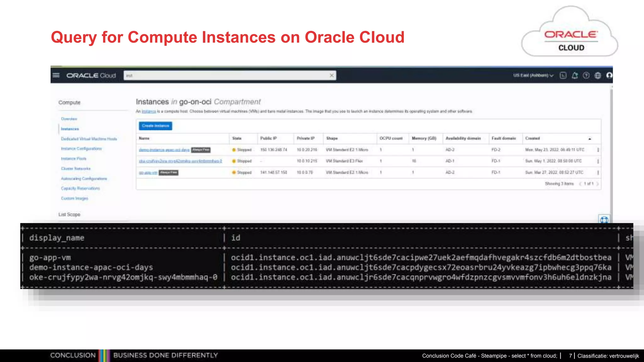Click the Stopped status icon for the oke-crujfypy2wa instance
This screenshot has width=644, height=362.
234,161
